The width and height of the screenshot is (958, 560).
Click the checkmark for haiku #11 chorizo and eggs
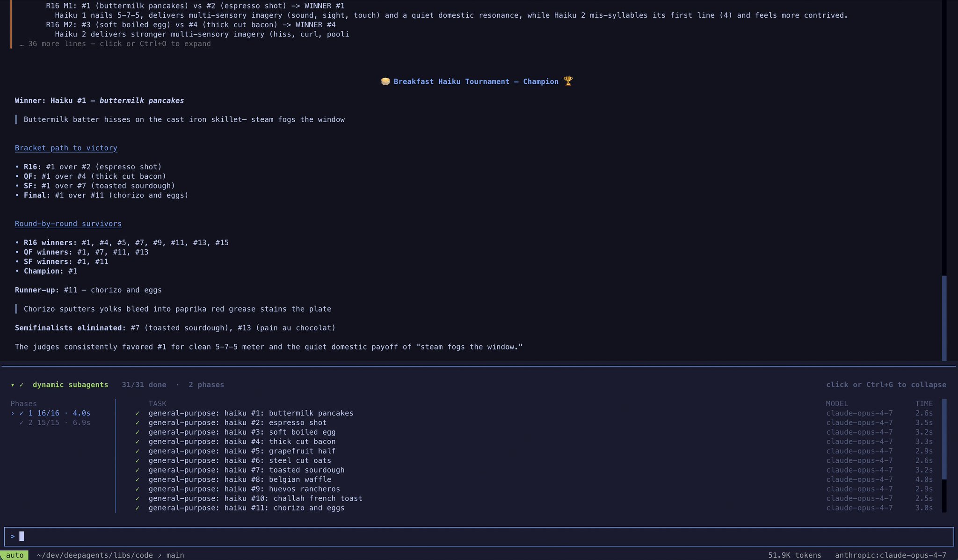(138, 508)
